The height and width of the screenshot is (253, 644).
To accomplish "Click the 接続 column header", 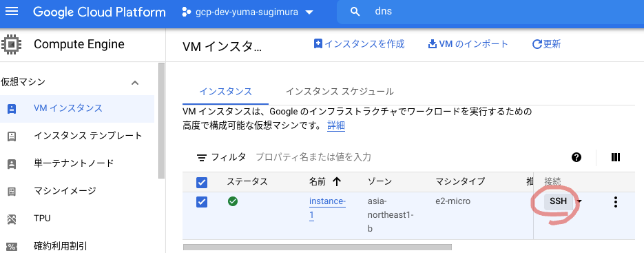I will tap(552, 181).
